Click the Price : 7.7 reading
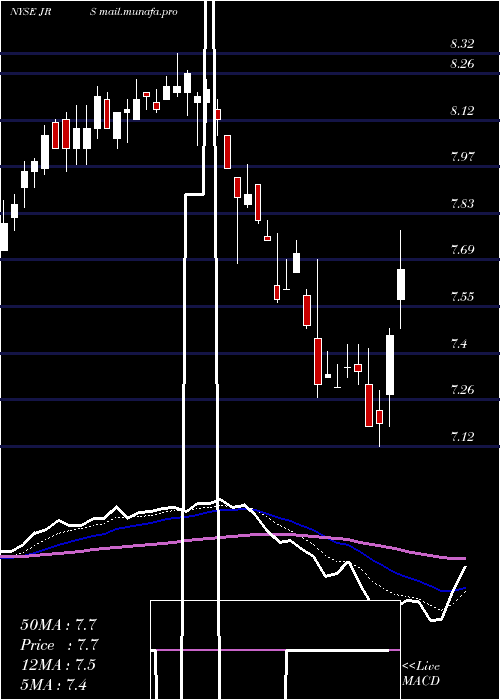 59,645
